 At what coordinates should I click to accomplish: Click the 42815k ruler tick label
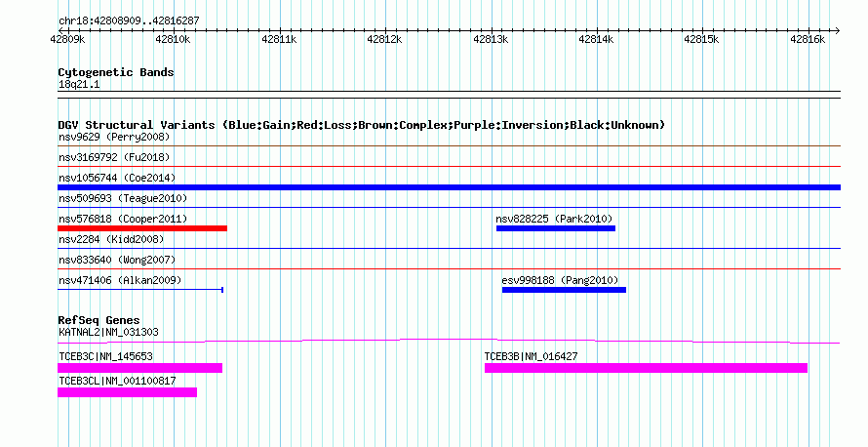701,39
